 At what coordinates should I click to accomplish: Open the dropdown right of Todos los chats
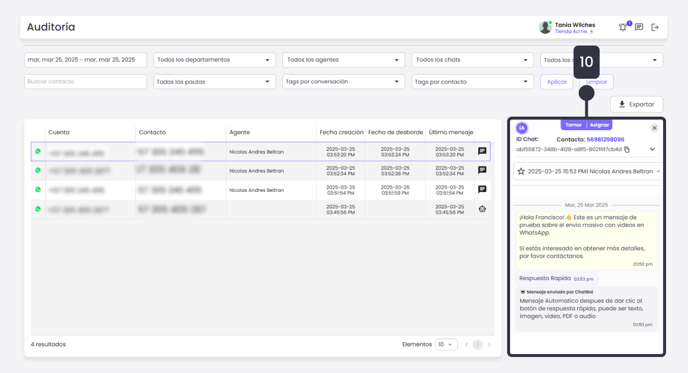point(602,60)
